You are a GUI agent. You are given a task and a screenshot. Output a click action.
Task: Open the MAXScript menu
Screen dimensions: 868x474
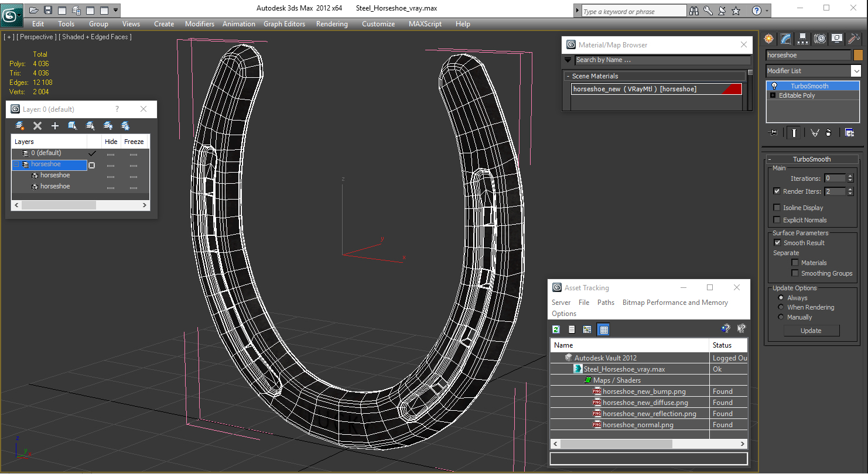click(x=425, y=24)
